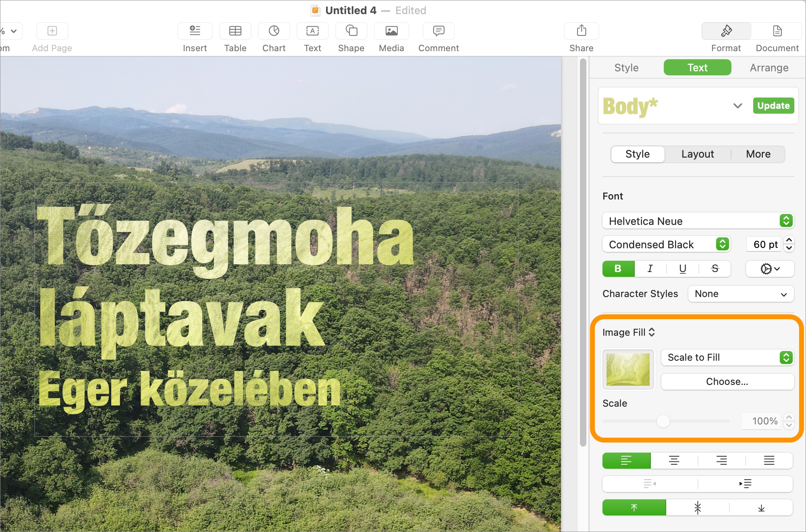Increase font size with up stepper
Screen dimensions: 806x532
tap(789, 240)
